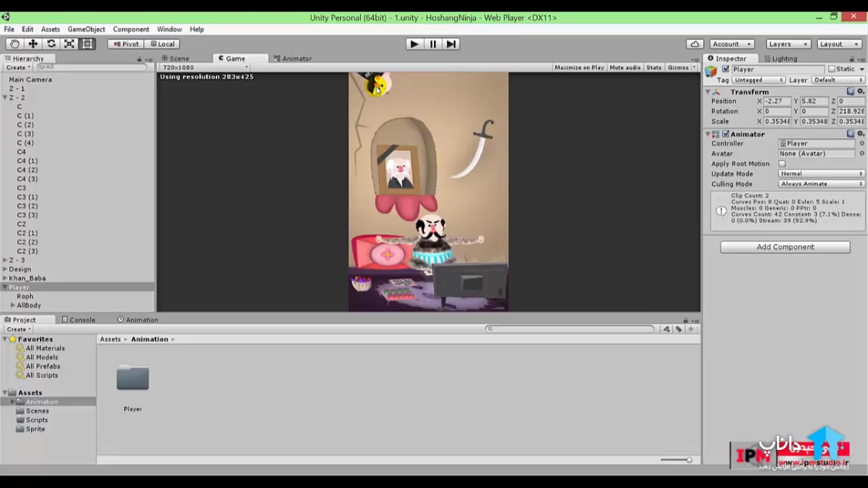Click the Player GameObject cube icon in Inspector
The width and height of the screenshot is (868, 488).
pyautogui.click(x=711, y=70)
